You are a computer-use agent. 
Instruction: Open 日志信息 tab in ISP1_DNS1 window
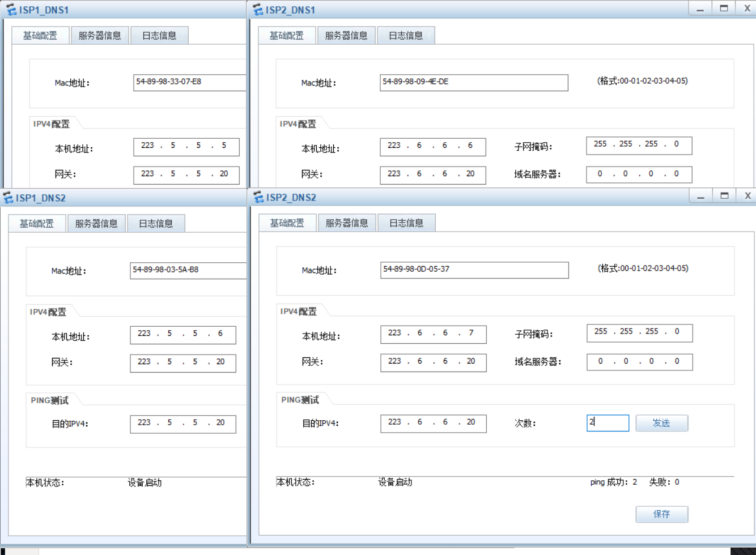click(159, 35)
